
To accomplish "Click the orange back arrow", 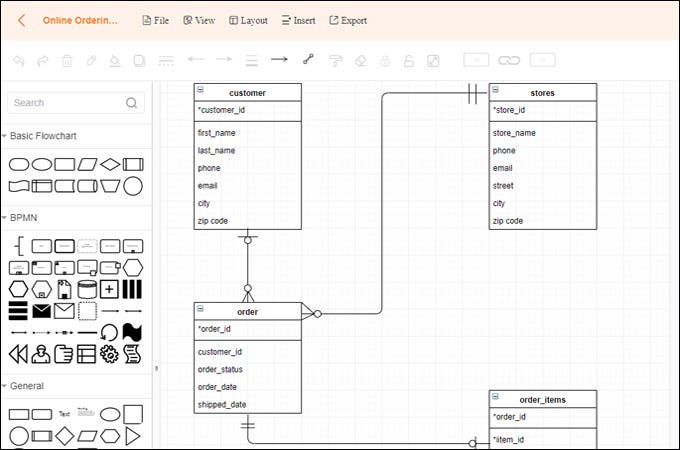I will 21,20.
